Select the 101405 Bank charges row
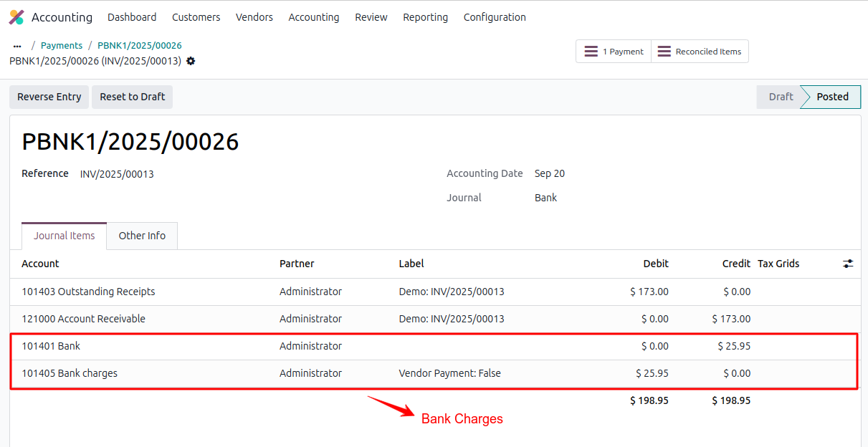 click(x=69, y=372)
